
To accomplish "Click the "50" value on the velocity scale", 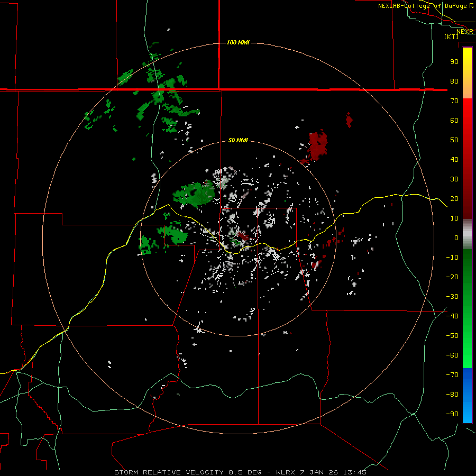I will pyautogui.click(x=454, y=140).
